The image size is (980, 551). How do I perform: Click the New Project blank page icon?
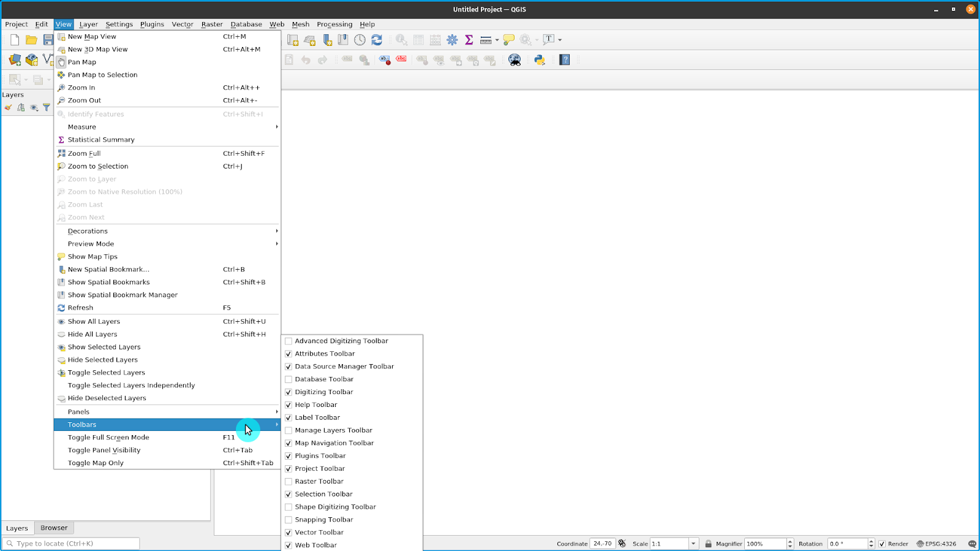[15, 40]
